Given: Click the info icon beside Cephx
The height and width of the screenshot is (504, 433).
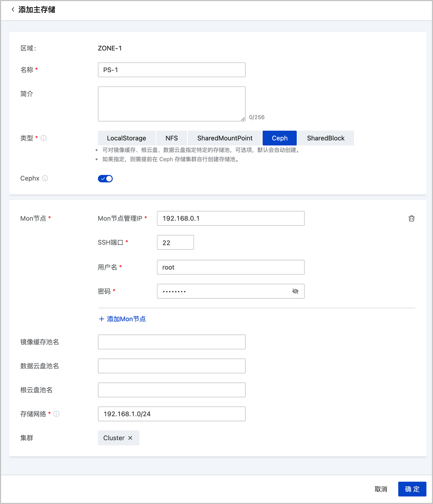Looking at the screenshot, I should pos(45,178).
